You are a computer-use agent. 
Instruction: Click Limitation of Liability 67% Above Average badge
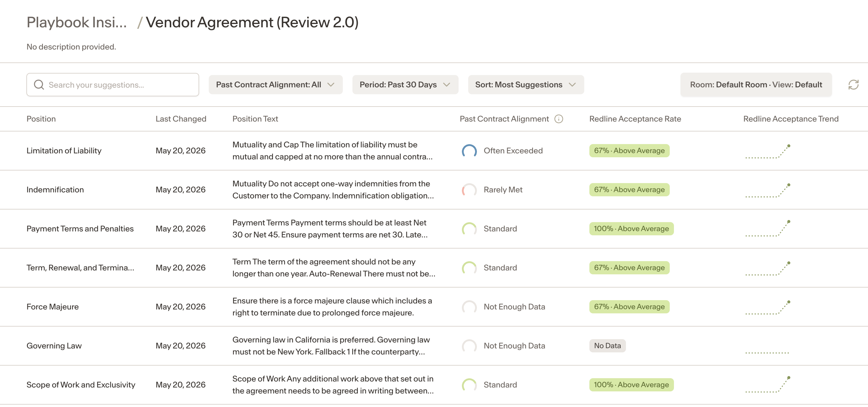[x=629, y=151]
